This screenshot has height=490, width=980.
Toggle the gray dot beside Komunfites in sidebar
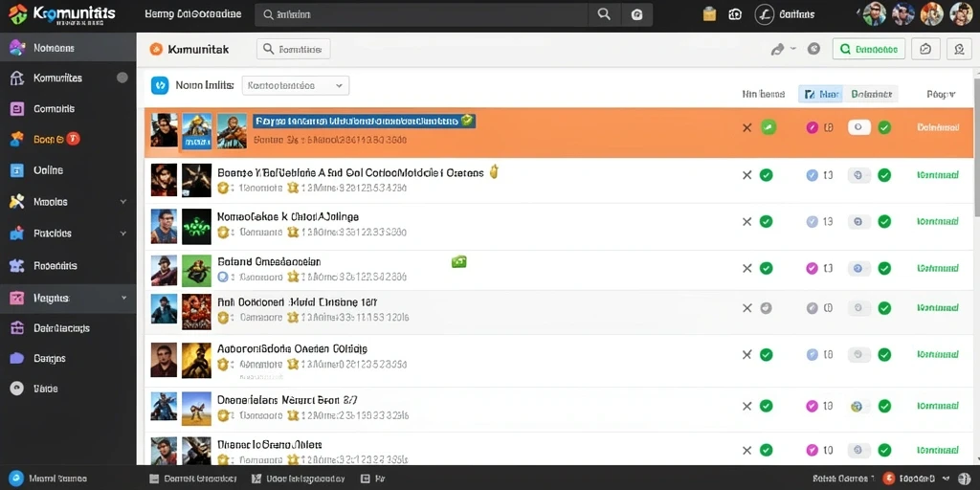tap(122, 78)
